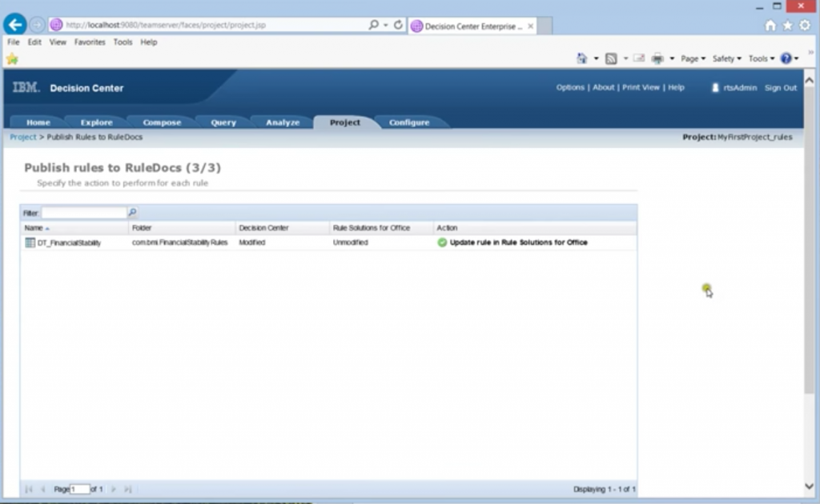Click the first page navigation icon

click(28, 490)
